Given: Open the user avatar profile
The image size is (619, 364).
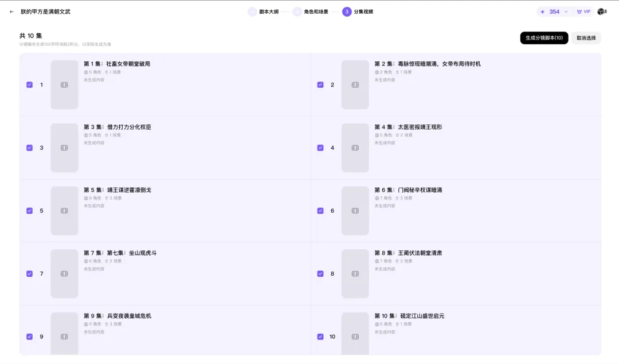Looking at the screenshot, I should point(601,11).
